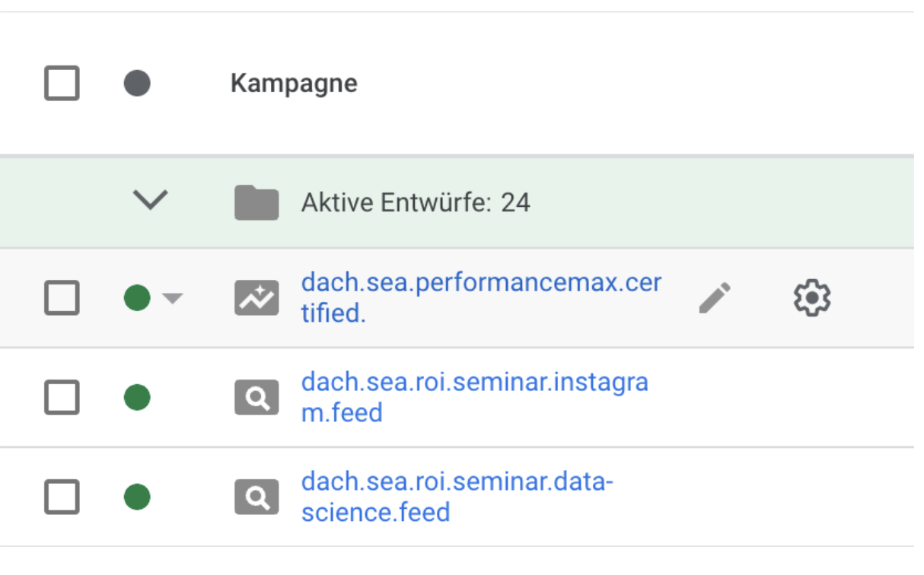Check the box for performancemax.certified campaign
Screen dimensions: 924x575
coord(62,297)
